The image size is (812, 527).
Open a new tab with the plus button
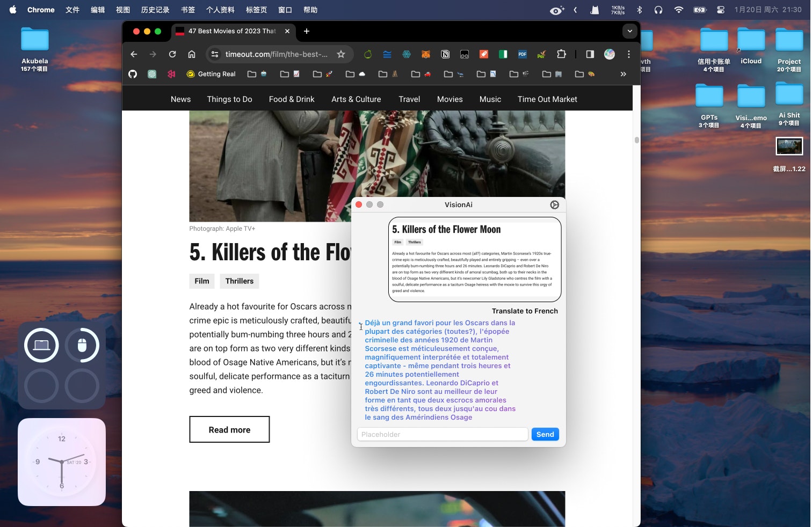click(307, 31)
